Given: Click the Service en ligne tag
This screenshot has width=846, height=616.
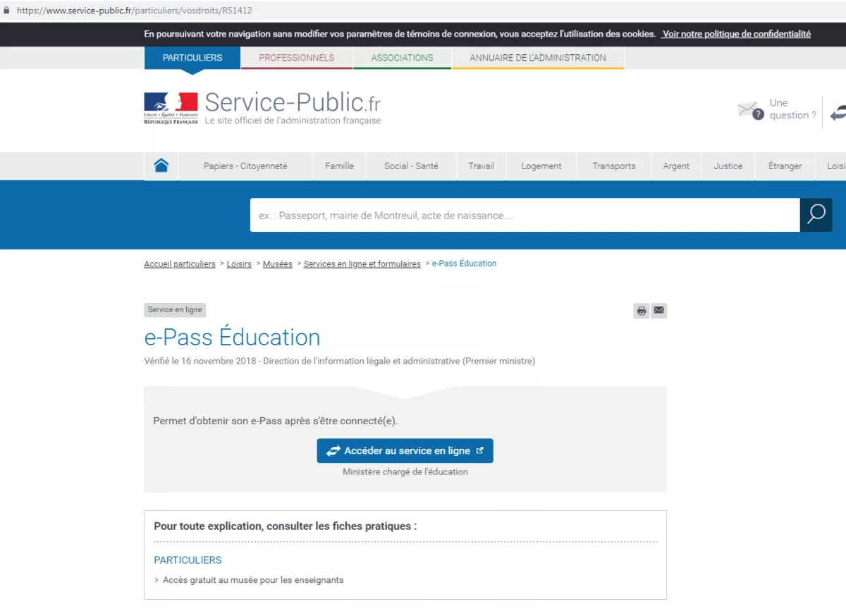Looking at the screenshot, I should [175, 310].
